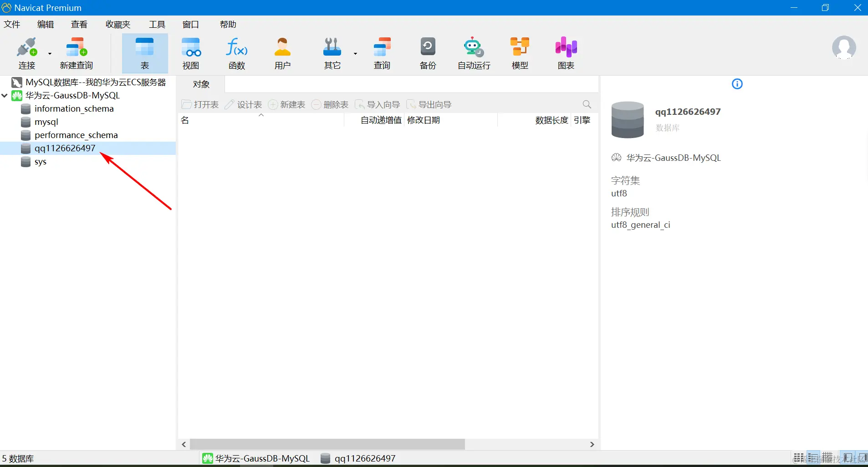Switch to the 视图 (View) objects
Viewport: 868px width, 467px height.
[x=191, y=53]
